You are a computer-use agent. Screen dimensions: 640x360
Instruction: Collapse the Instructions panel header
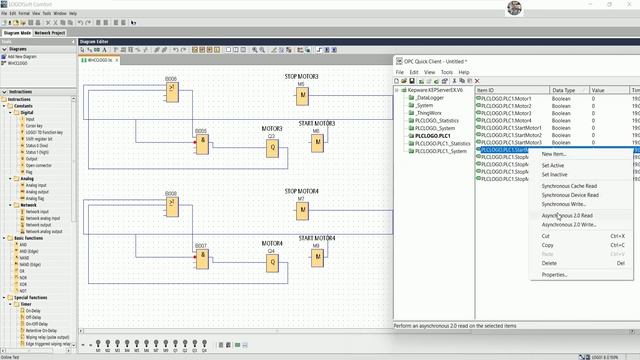(4, 92)
